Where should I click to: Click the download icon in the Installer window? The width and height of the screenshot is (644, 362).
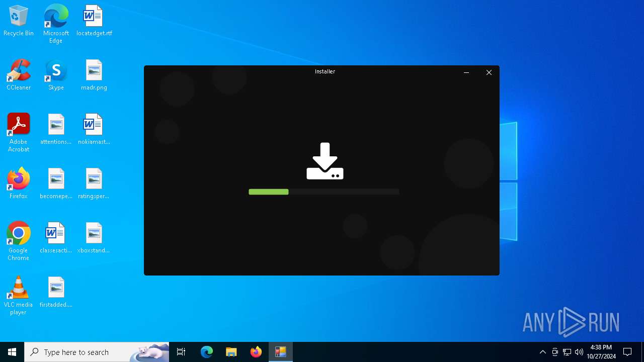coord(325,161)
